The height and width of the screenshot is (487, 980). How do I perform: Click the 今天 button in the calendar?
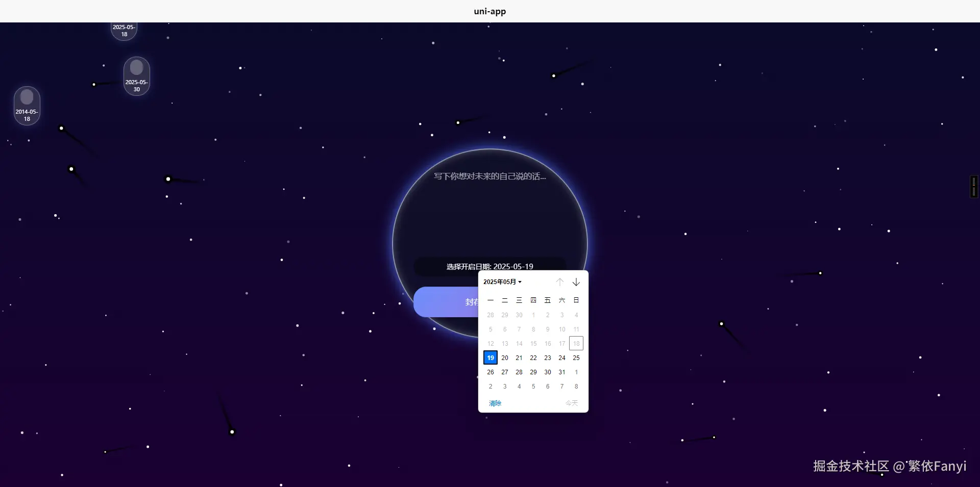[572, 403]
